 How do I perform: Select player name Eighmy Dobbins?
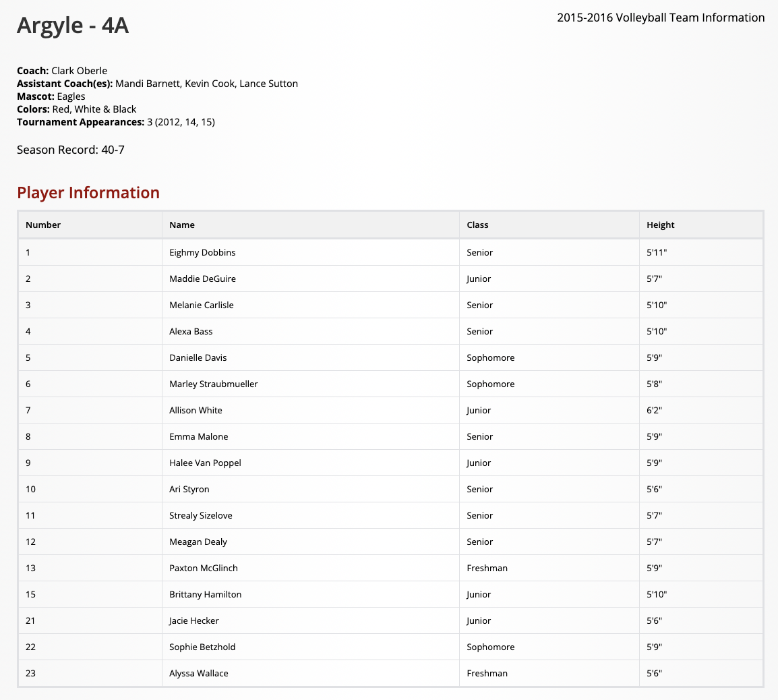(202, 252)
